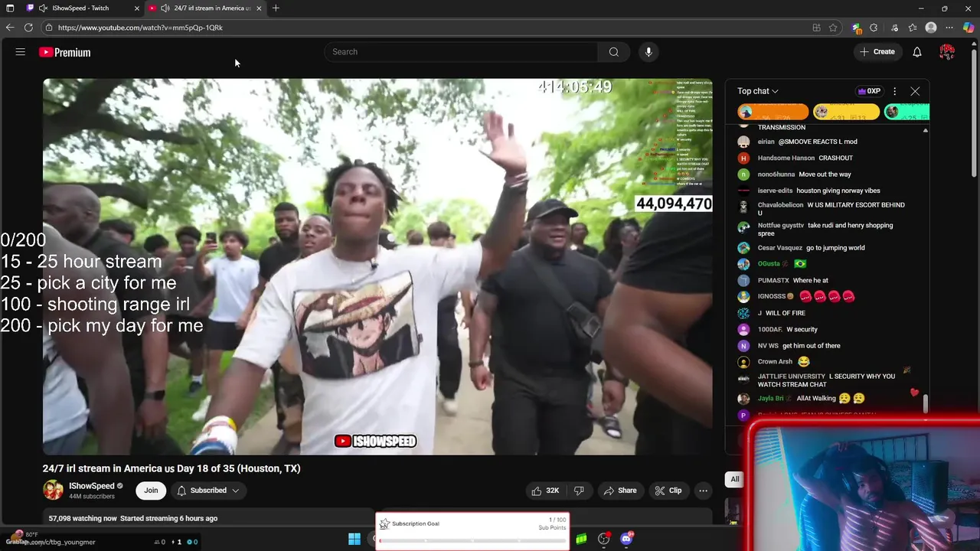Open the green app icon in taskbar

[x=582, y=539]
